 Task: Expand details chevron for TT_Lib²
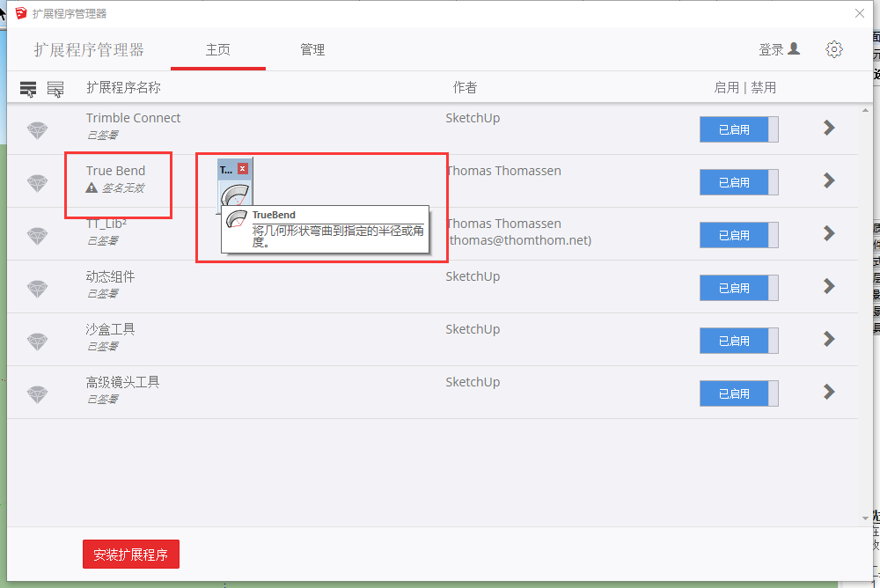coord(829,233)
